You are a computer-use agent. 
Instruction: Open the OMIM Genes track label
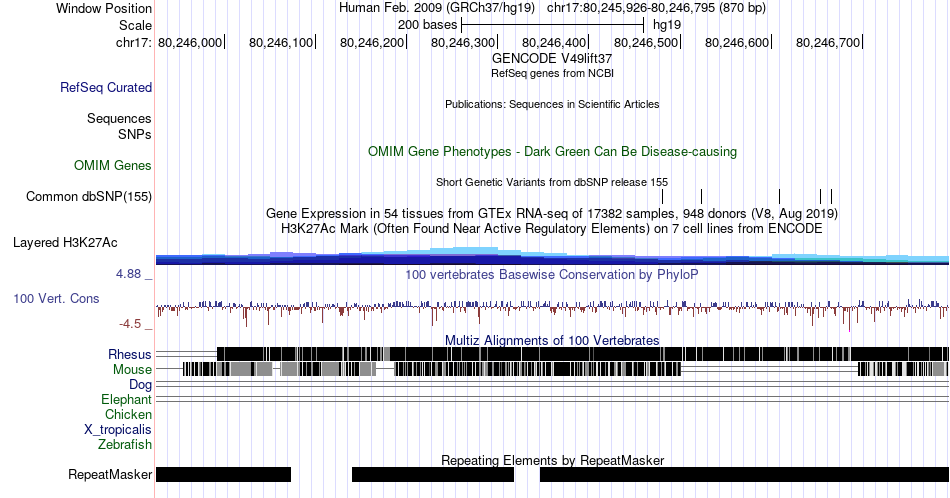(113, 165)
